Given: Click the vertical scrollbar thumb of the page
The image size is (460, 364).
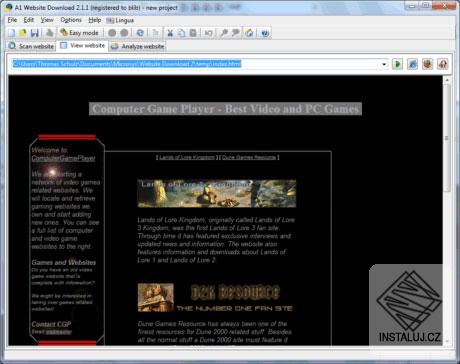Looking at the screenshot, I should point(447,138).
